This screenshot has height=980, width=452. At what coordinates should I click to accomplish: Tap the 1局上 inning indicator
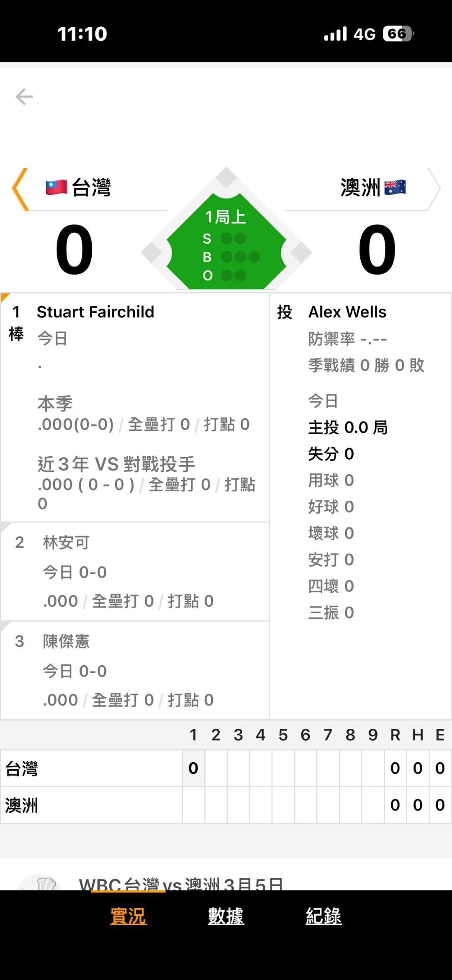[x=226, y=217]
